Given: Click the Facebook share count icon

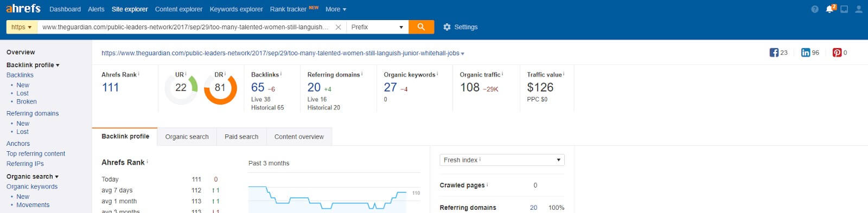Looking at the screenshot, I should (x=774, y=53).
